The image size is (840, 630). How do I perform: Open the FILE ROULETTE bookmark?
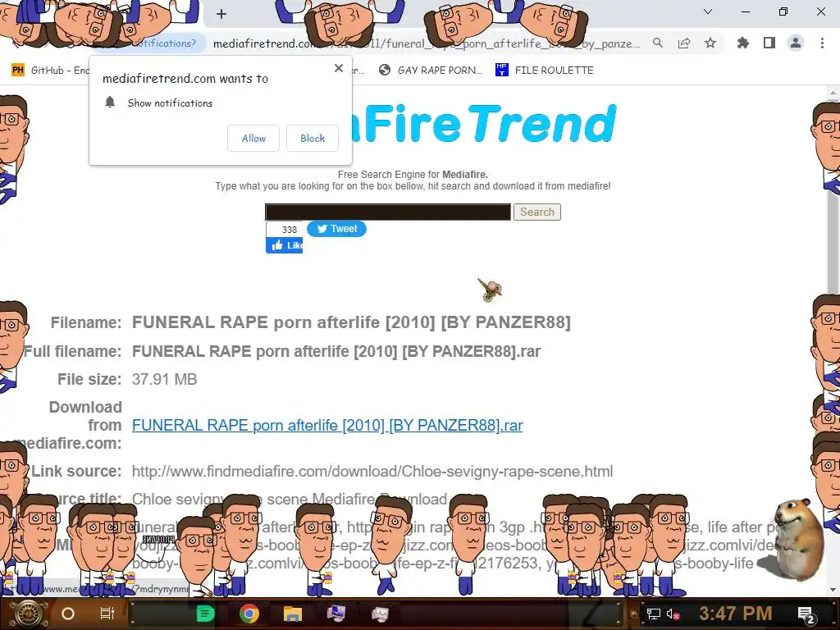pyautogui.click(x=545, y=71)
